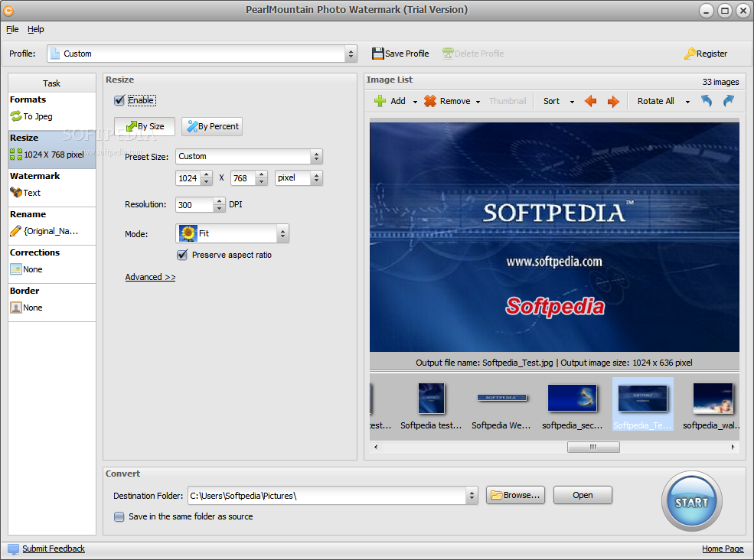
Task: Switch to By Size resize mode
Action: [145, 126]
